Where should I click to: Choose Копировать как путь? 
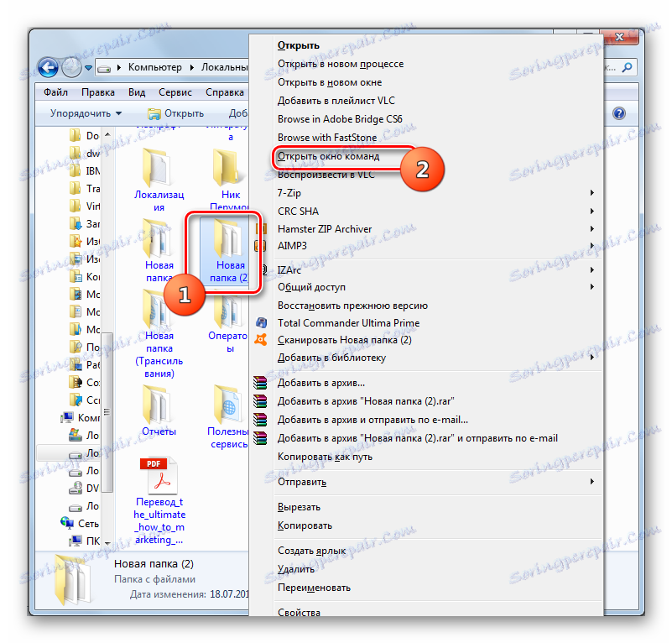[325, 457]
